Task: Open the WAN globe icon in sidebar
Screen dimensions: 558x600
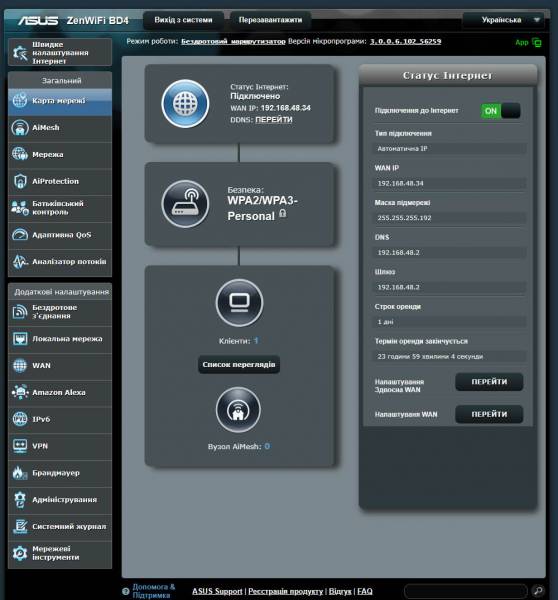Action: pos(20,366)
